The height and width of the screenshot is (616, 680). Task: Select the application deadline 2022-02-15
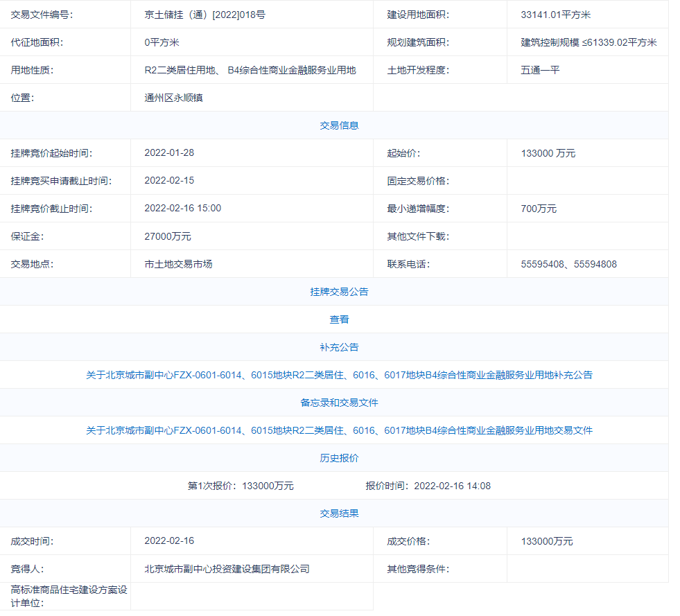pos(169,181)
